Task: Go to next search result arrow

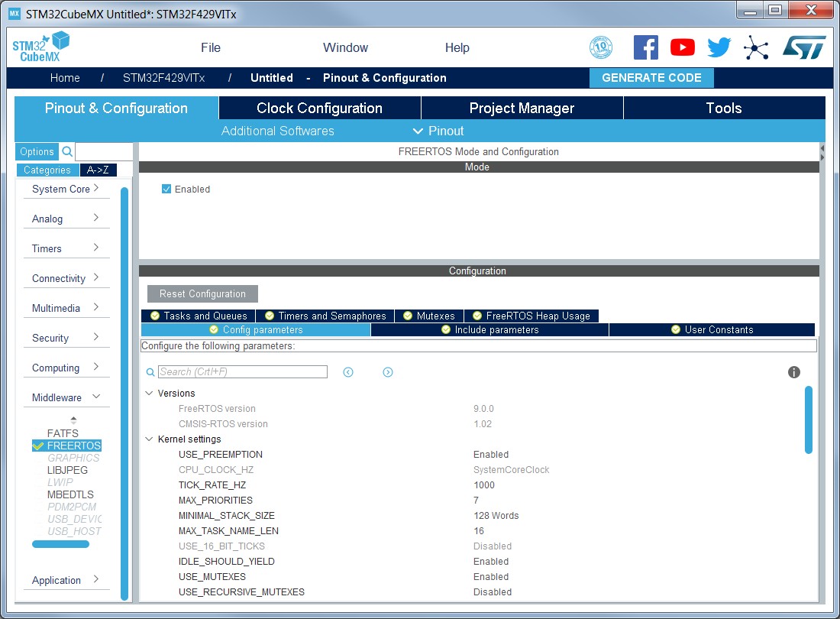Action: 388,372
